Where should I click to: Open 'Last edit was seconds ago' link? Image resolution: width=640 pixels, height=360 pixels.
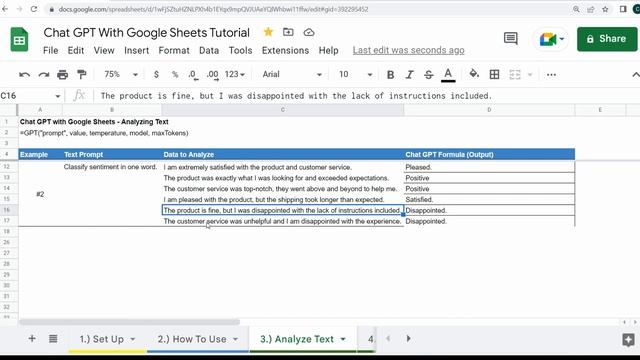pos(409,50)
